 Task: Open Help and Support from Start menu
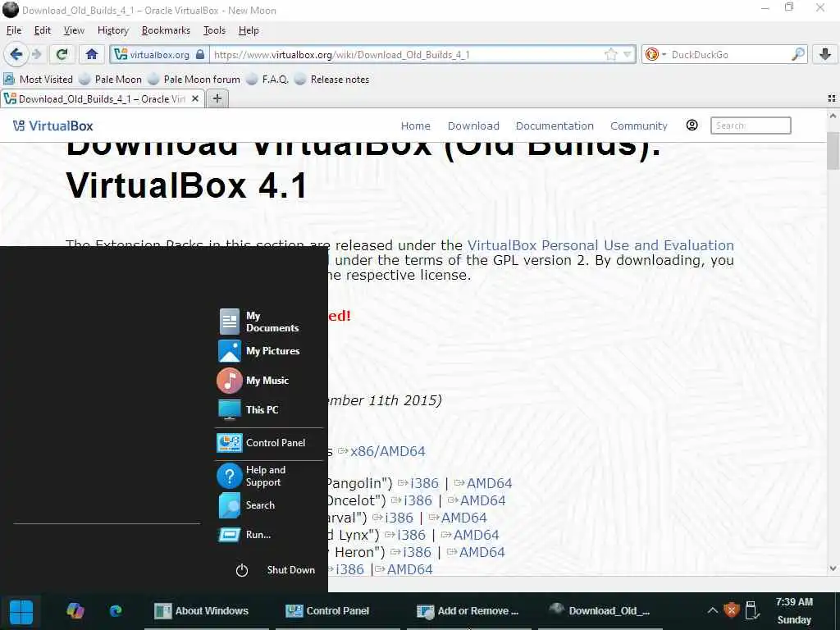coord(259,476)
